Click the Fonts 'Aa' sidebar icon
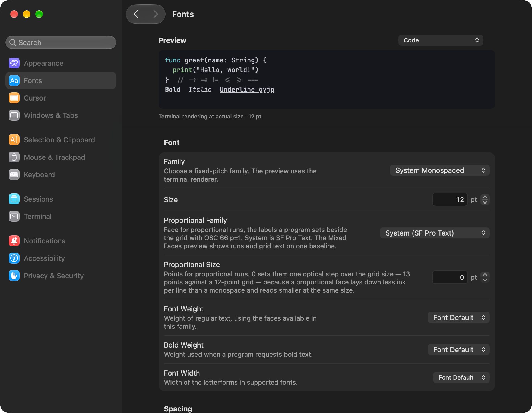 [14, 81]
